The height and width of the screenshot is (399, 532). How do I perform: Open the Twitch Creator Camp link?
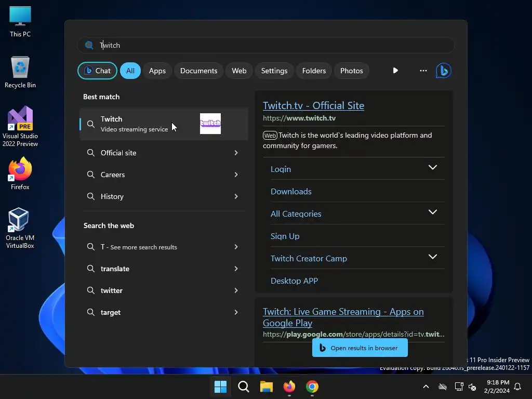tap(309, 259)
